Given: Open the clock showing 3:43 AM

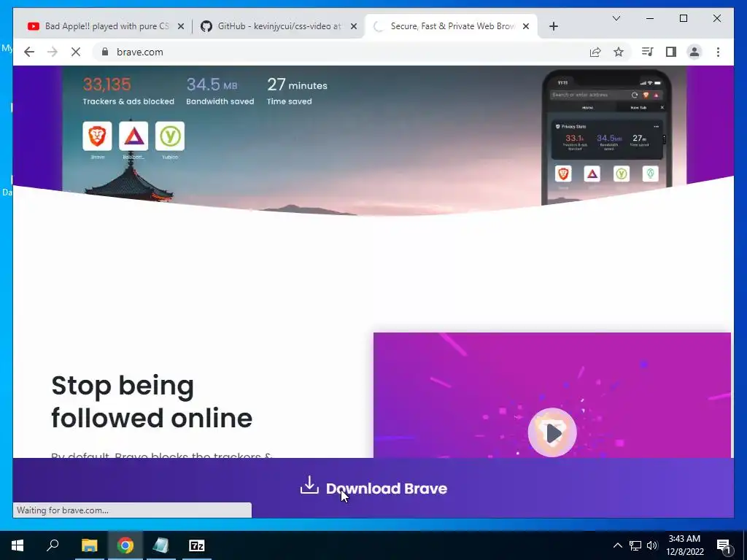Looking at the screenshot, I should pos(684,545).
